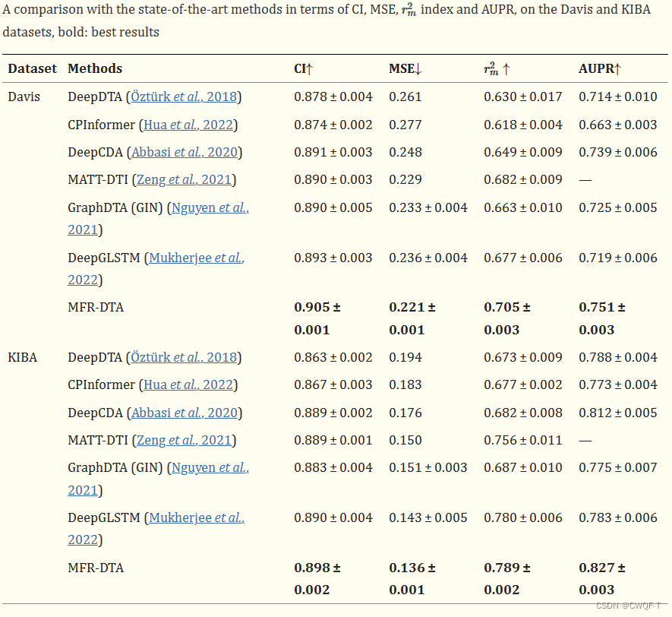Open the Zeng et al., 2021 link under Davis
The height and width of the screenshot is (617, 672).
pos(185,179)
